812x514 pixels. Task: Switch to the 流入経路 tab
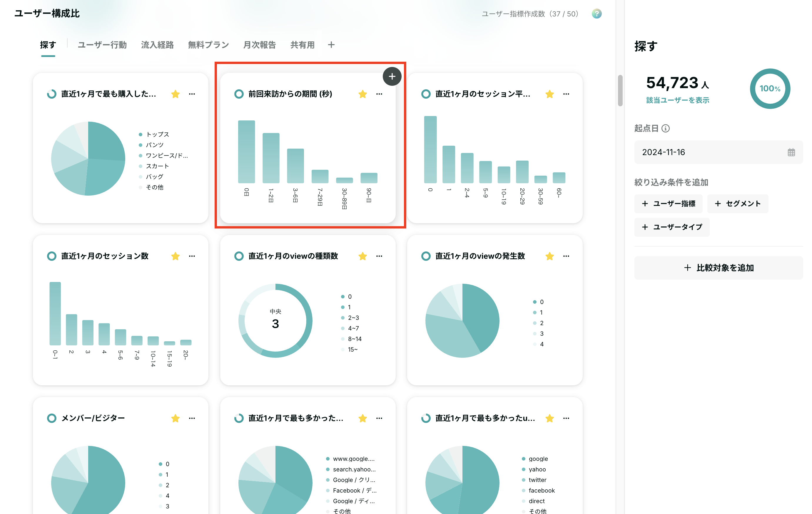click(157, 45)
